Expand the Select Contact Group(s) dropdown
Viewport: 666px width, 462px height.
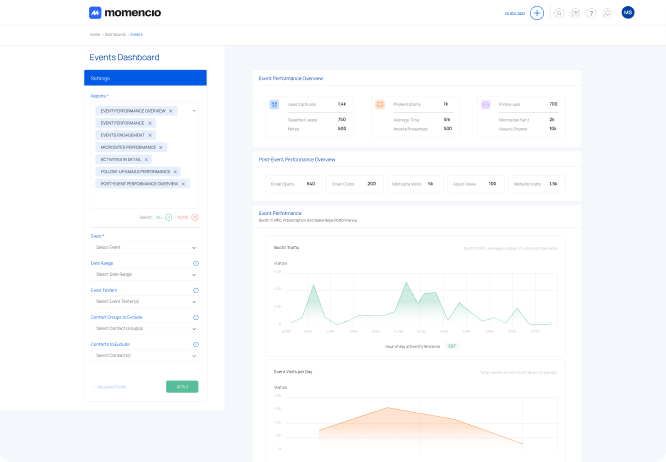145,328
